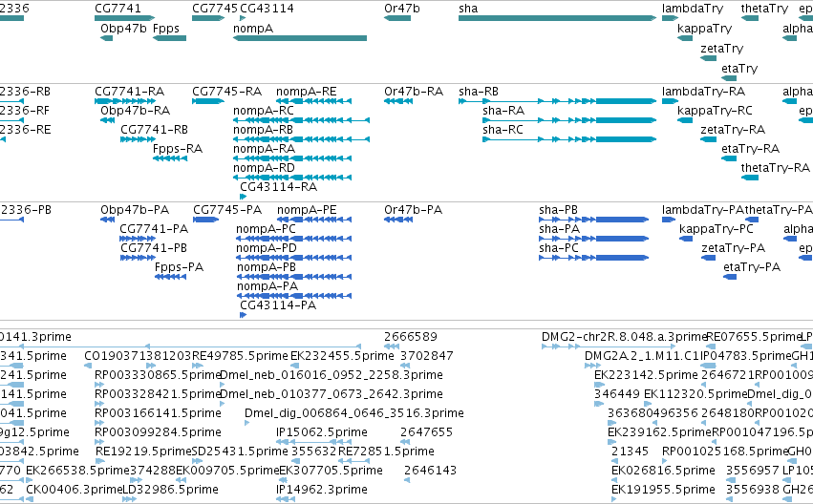Click the nompA-PA protein label
Image resolution: width=813 pixels, height=504 pixels.
click(267, 286)
